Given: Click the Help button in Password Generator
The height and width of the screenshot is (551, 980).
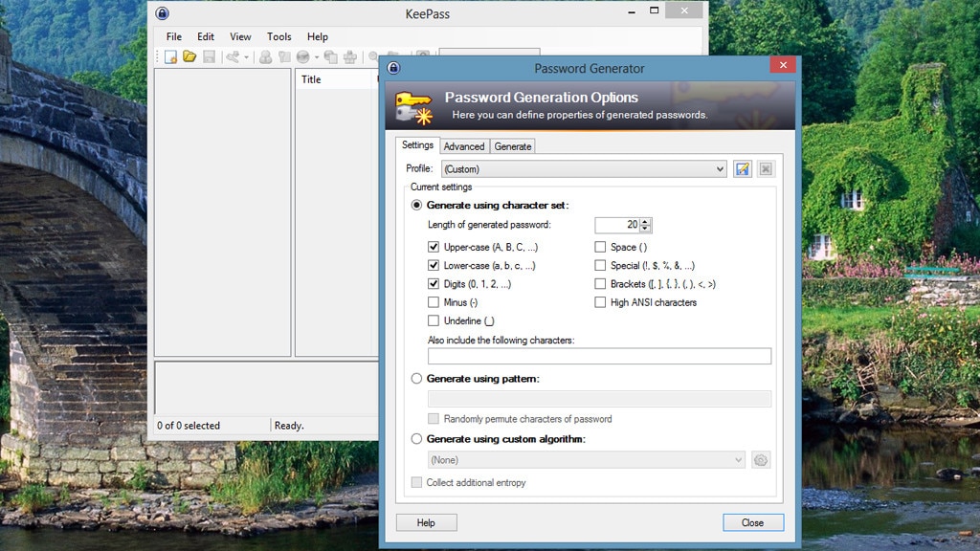Looking at the screenshot, I should [x=426, y=523].
